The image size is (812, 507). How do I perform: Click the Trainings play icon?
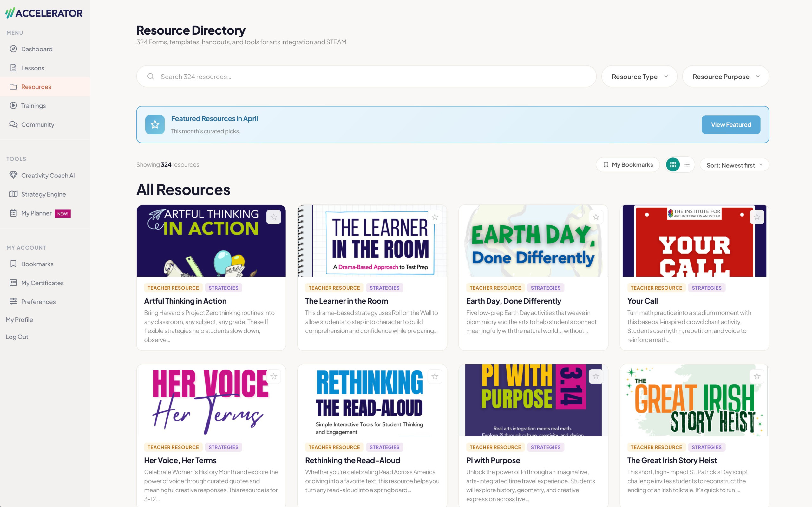pos(13,105)
